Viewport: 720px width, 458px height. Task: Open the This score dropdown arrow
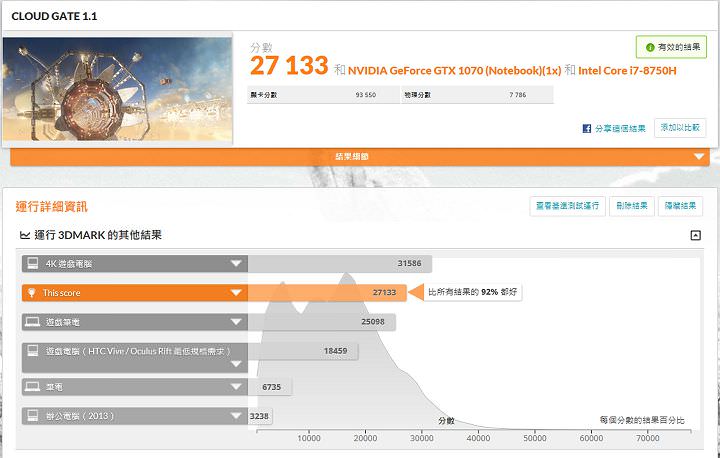pos(236,293)
